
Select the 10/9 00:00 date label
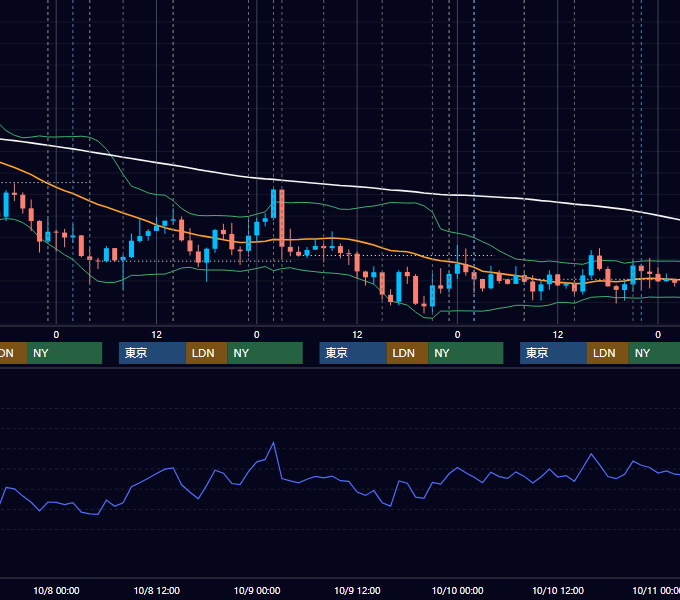[257, 590]
